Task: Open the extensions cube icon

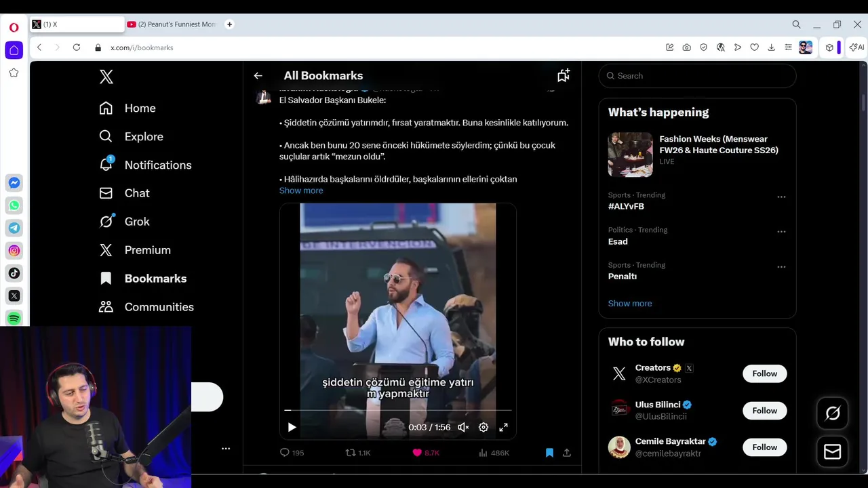Action: click(829, 47)
